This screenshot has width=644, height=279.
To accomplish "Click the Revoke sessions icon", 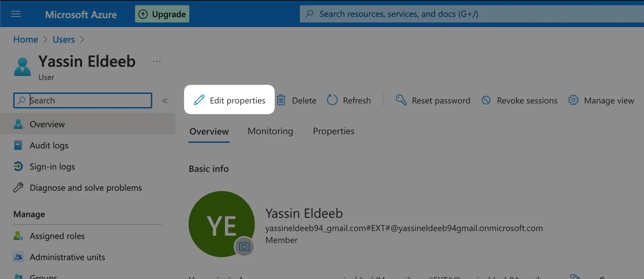I will coord(485,100).
